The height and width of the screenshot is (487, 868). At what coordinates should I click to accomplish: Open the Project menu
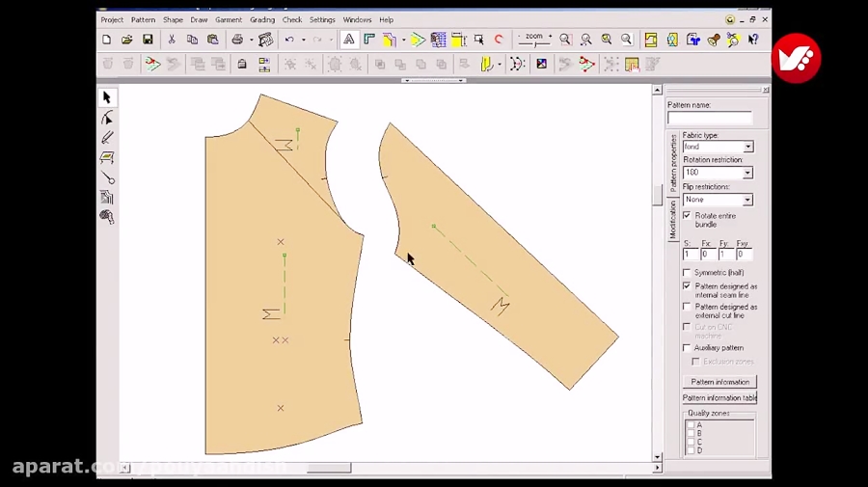(112, 20)
